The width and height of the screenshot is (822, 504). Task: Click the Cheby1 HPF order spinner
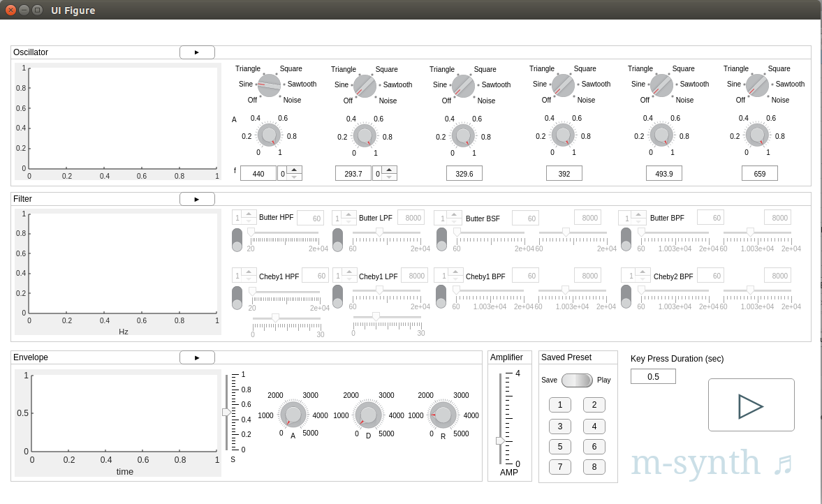click(x=244, y=276)
